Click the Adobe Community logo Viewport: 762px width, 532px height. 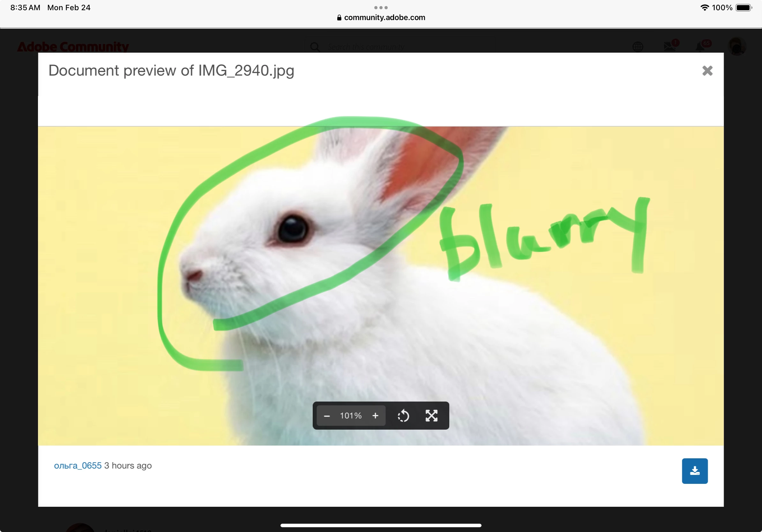(73, 47)
